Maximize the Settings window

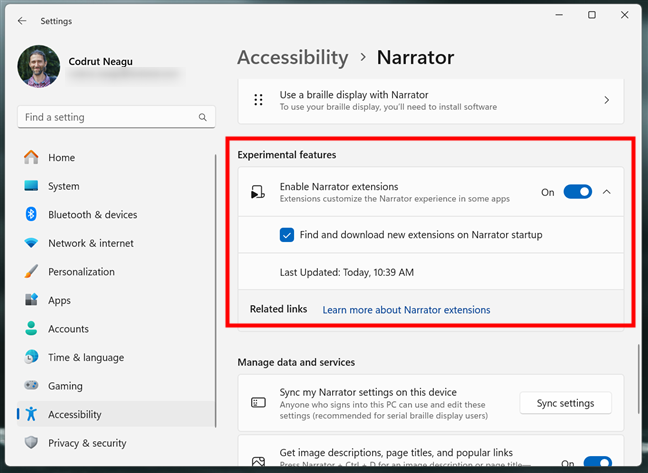(x=592, y=15)
